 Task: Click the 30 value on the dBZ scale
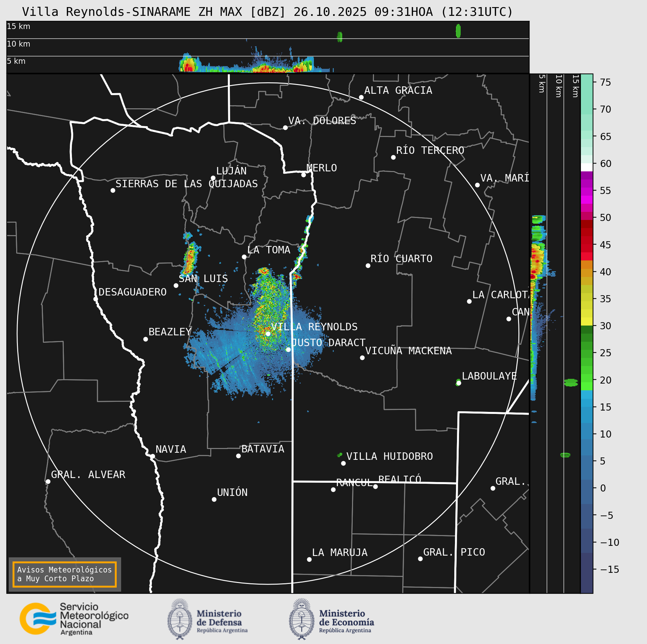(605, 326)
